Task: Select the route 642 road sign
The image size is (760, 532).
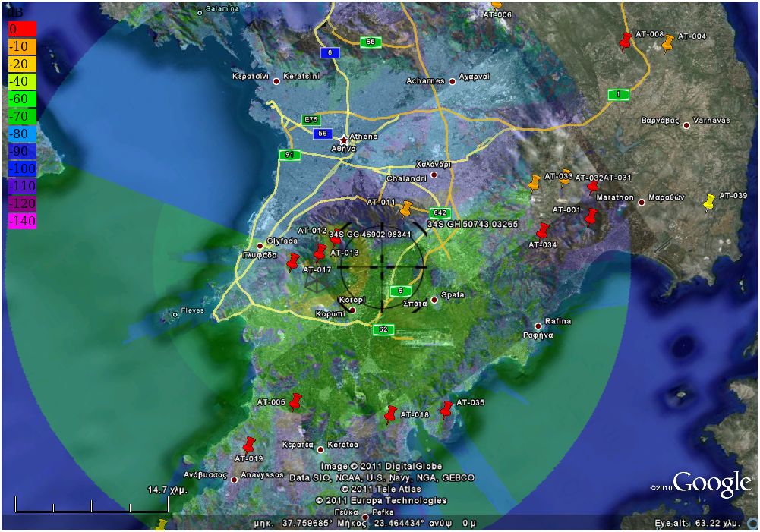Action: [x=439, y=212]
